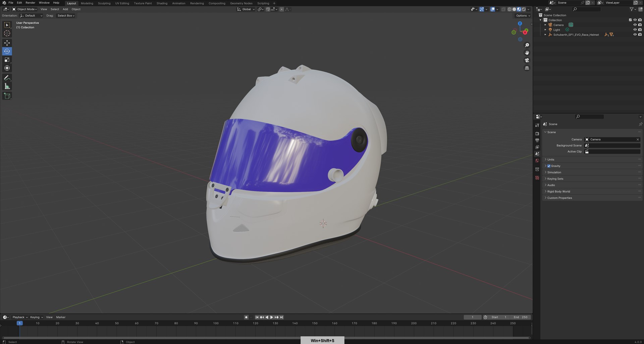The height and width of the screenshot is (344, 644).
Task: Select the Cursor tool in the toolbar
Action: click(x=7, y=33)
